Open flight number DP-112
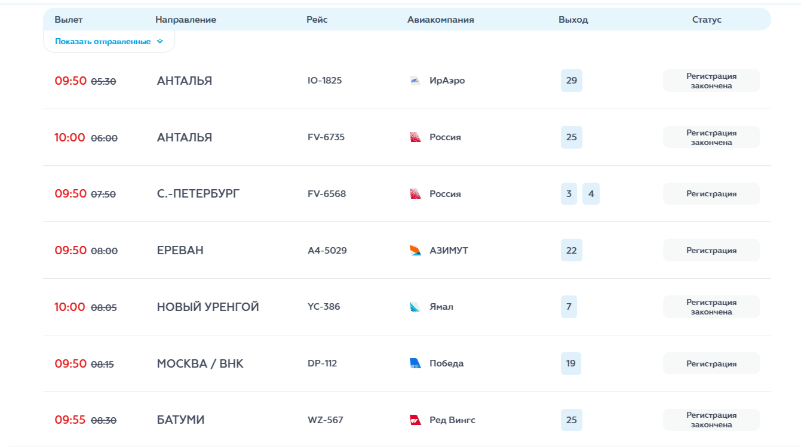This screenshot has width=801, height=447. 322,363
